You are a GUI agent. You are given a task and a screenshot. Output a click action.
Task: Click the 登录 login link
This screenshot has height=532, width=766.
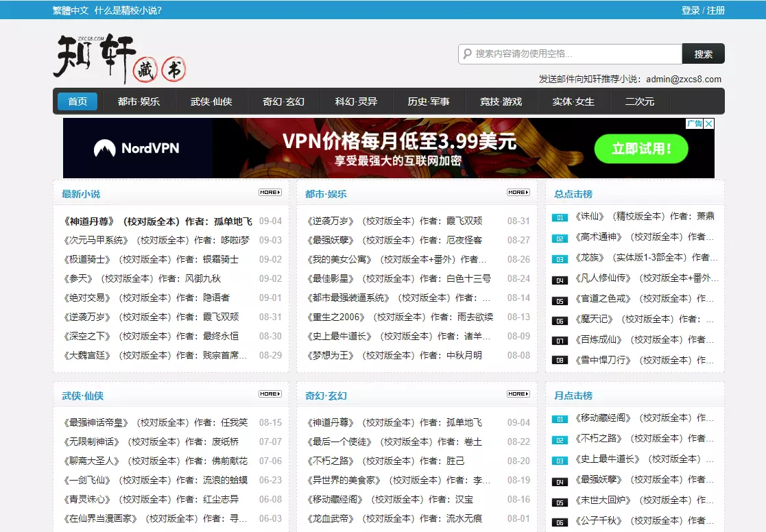[691, 10]
